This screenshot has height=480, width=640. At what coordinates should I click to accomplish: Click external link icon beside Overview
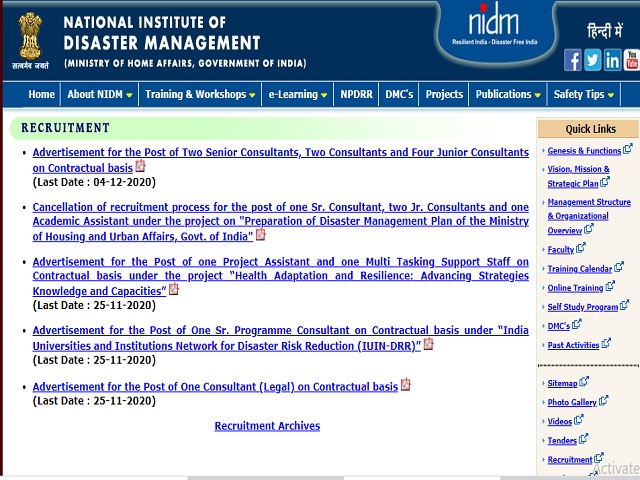[589, 229]
